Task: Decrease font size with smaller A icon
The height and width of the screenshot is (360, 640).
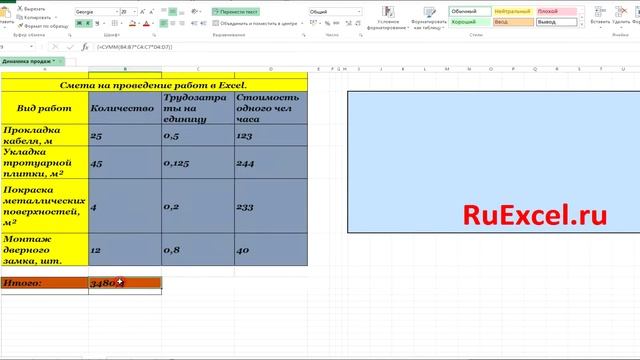Action: [x=151, y=12]
